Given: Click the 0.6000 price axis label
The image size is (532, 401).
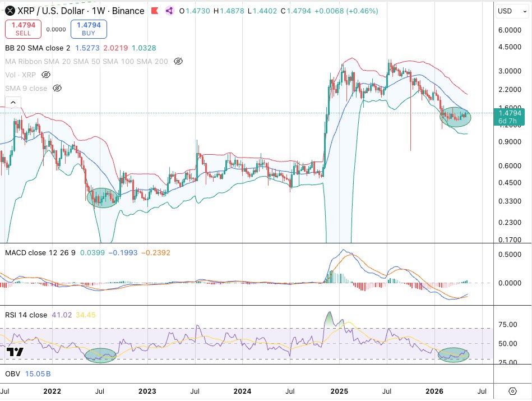Looking at the screenshot, I should [x=510, y=165].
